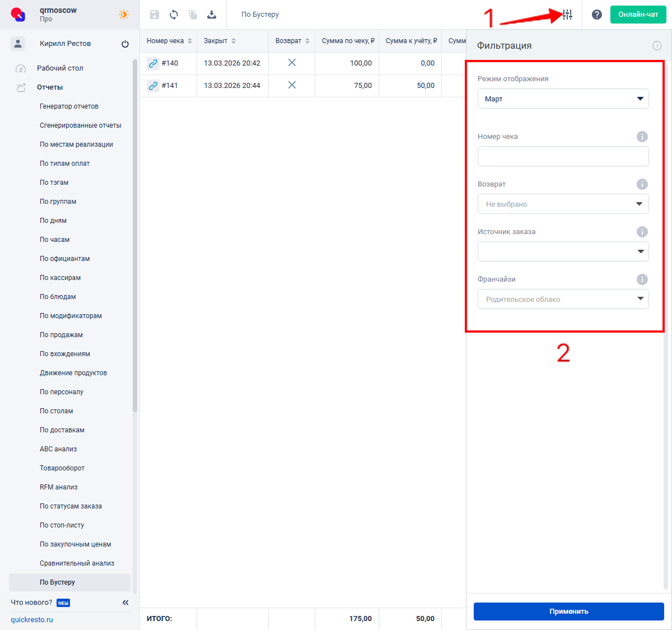Click the link icon for receipt #140
Screen dimensions: 672x630
153,63
